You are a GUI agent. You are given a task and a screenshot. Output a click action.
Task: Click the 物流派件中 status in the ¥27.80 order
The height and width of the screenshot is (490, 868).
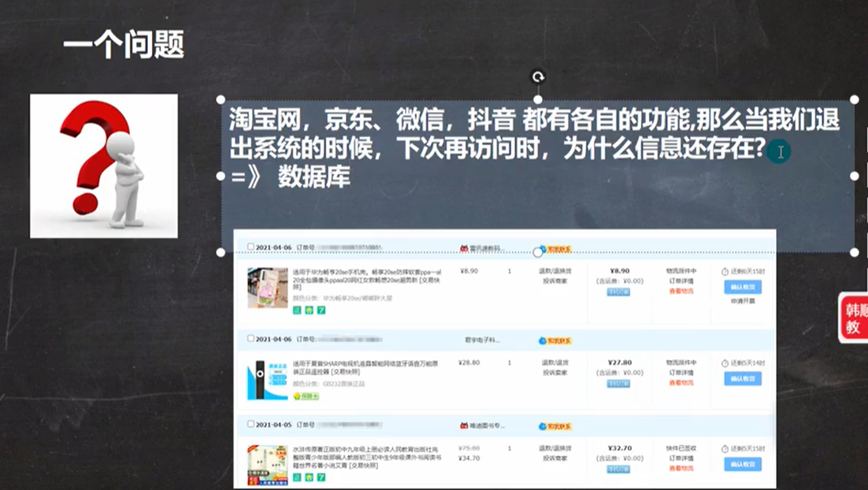click(x=681, y=362)
